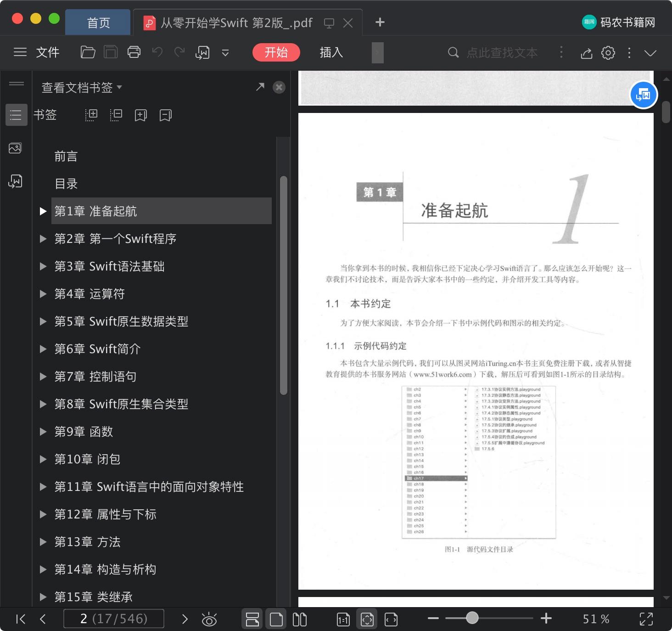
Task: Open the convert sidebar panel icon
Action: (15, 181)
